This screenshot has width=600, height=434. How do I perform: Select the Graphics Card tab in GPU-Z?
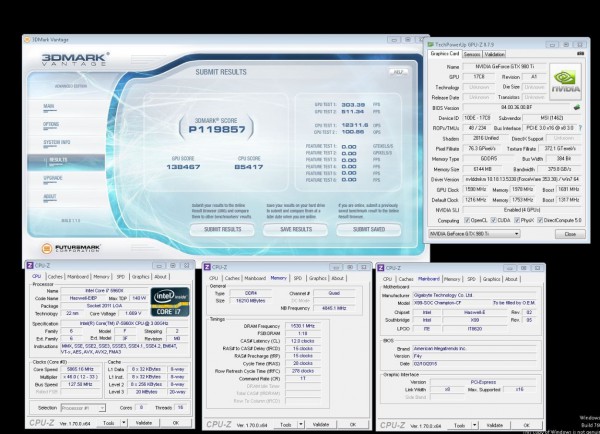(x=444, y=54)
